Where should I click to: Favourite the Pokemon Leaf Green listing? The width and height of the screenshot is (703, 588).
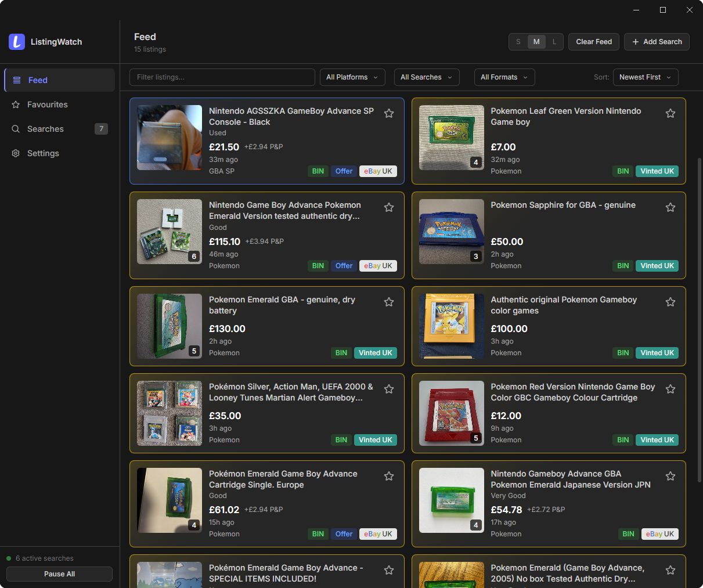pyautogui.click(x=670, y=113)
